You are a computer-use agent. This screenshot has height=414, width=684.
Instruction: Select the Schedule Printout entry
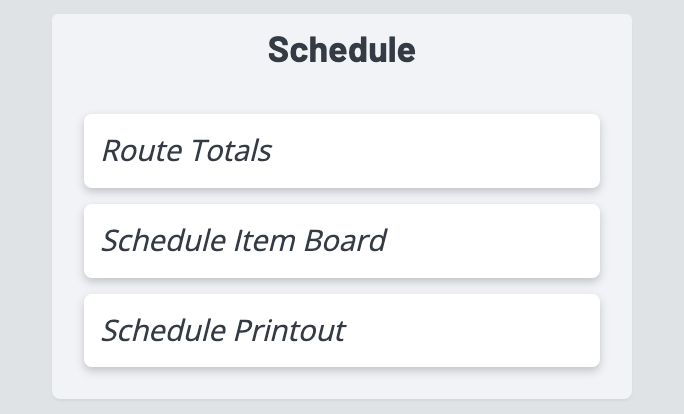tap(341, 331)
